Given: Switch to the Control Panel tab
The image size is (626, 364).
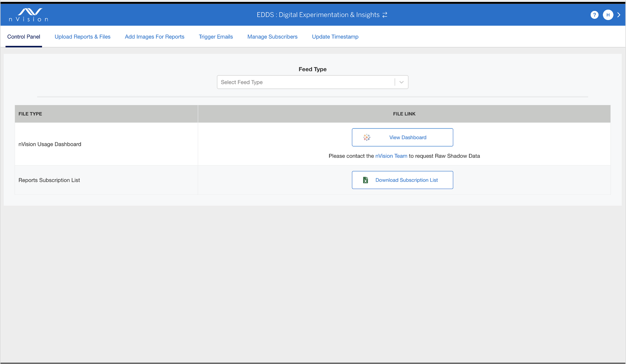Looking at the screenshot, I should tap(24, 37).
